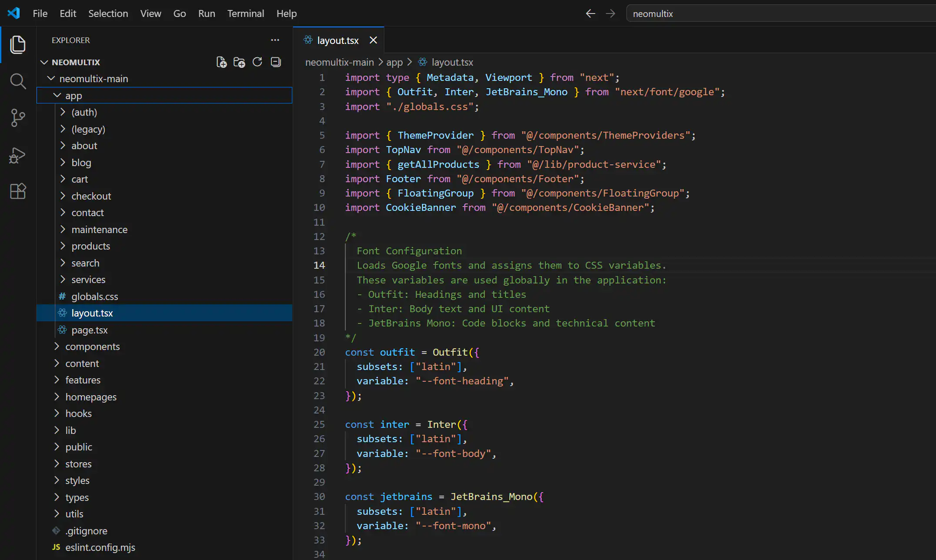
Task: Open the Help menu
Action: click(x=287, y=13)
